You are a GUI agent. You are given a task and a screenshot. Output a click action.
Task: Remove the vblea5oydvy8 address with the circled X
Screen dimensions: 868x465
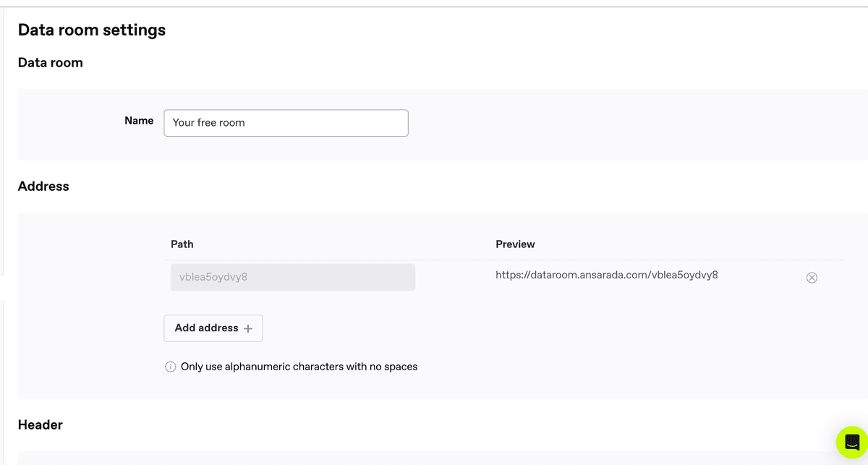pyautogui.click(x=812, y=278)
